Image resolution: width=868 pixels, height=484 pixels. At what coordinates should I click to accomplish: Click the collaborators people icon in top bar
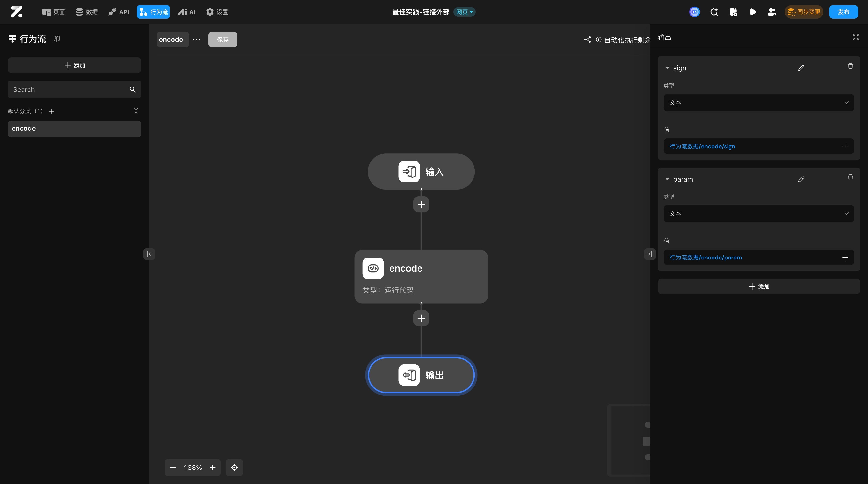772,12
